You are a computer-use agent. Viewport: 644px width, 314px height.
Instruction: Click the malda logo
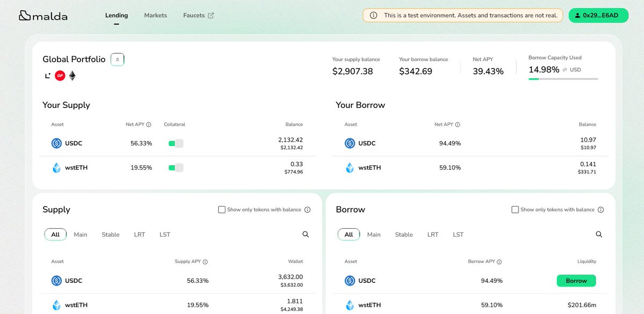coord(43,16)
